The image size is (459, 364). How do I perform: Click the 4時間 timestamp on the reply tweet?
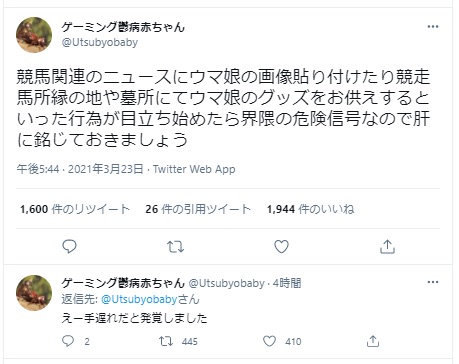tap(287, 283)
